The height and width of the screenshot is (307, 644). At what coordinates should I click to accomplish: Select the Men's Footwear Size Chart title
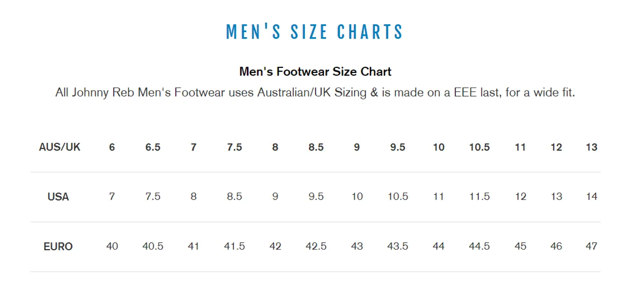pyautogui.click(x=315, y=71)
